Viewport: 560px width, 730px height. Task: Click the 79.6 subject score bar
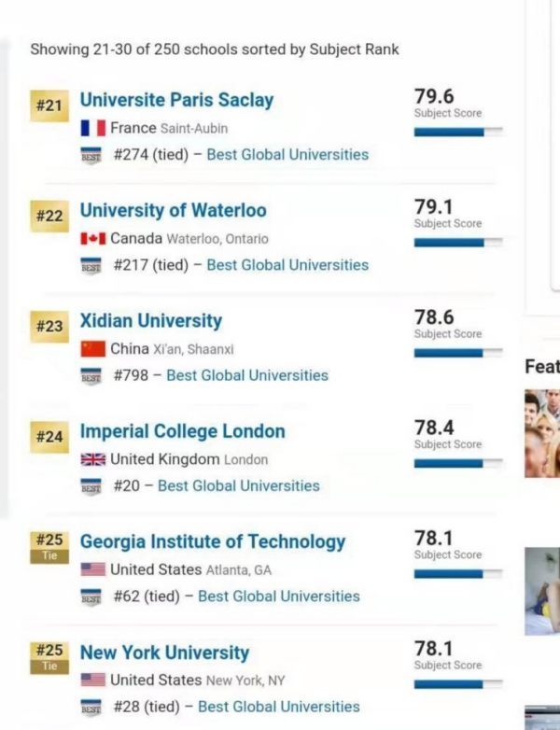pyautogui.click(x=458, y=133)
